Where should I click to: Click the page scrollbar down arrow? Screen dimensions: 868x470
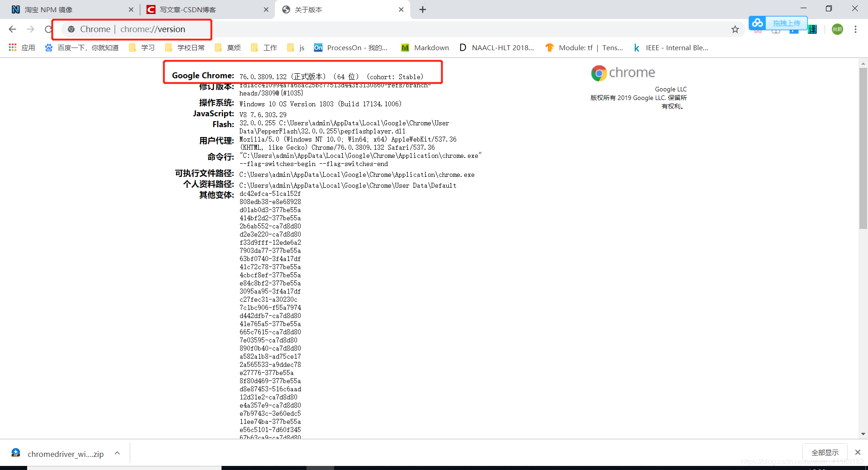click(863, 434)
